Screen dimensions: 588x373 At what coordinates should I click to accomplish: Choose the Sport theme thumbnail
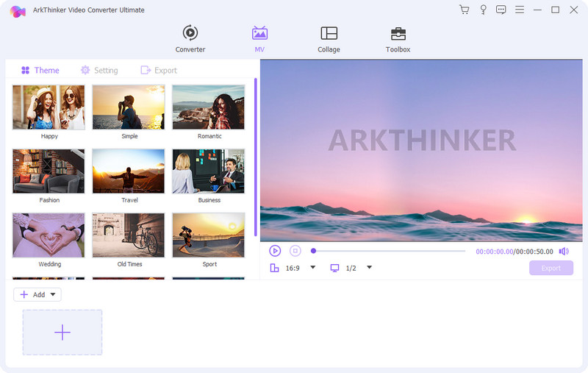pos(209,235)
